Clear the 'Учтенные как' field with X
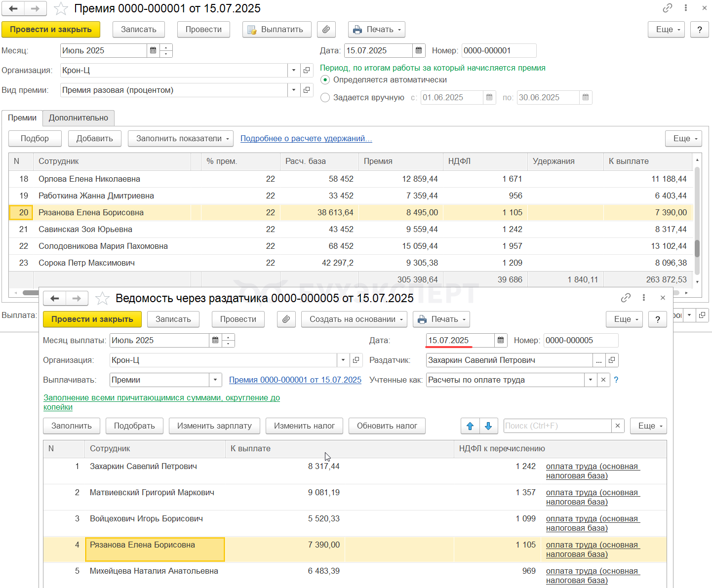Viewport: 712px width, 588px height. [x=603, y=380]
